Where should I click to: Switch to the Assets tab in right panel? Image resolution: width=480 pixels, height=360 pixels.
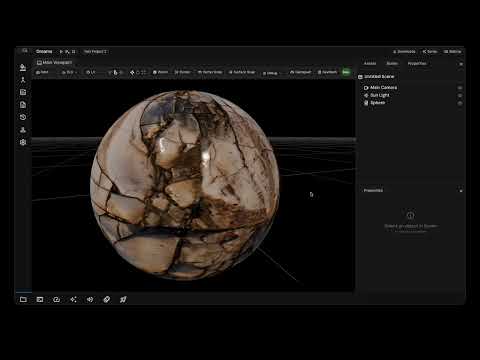[x=370, y=63]
